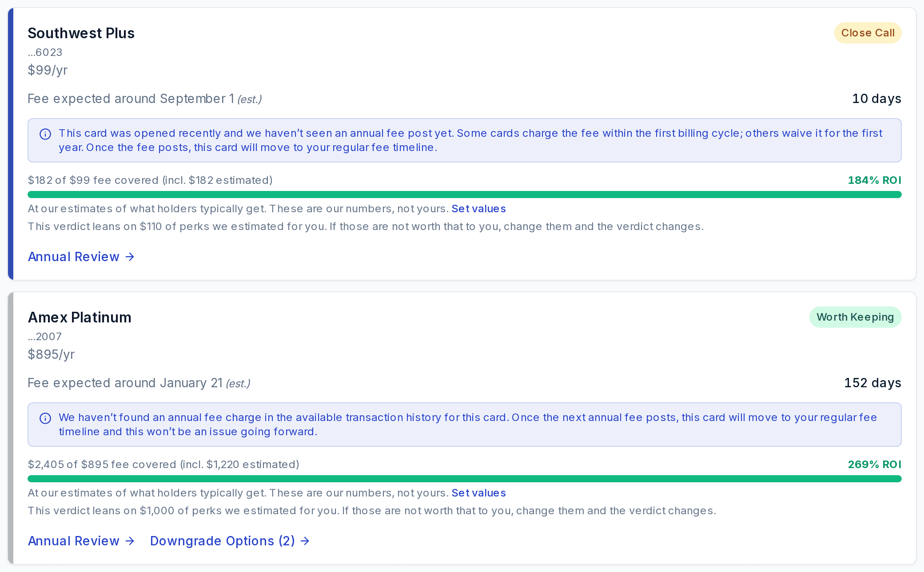Click card number ...2007

pos(44,337)
